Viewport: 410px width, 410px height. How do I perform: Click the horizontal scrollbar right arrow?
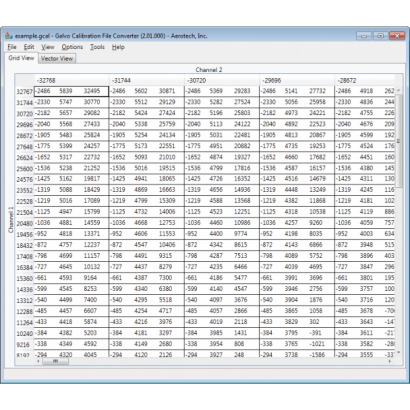[x=390, y=361]
